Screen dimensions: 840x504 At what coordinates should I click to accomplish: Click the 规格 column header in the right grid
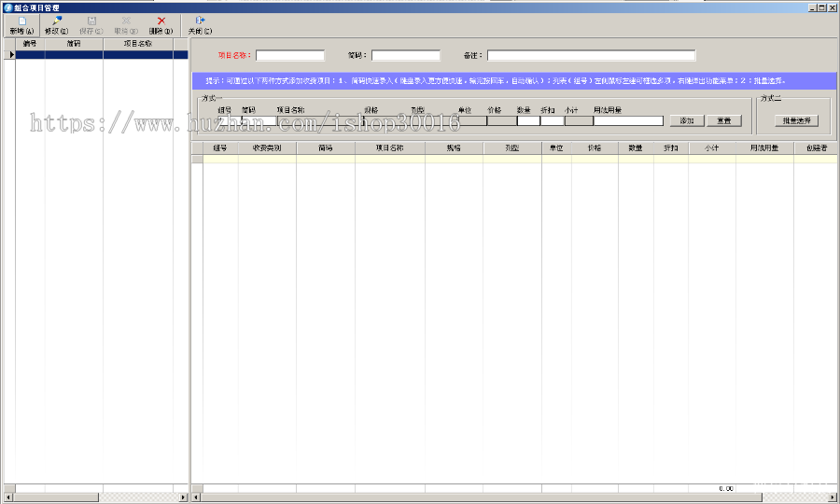(x=454, y=147)
